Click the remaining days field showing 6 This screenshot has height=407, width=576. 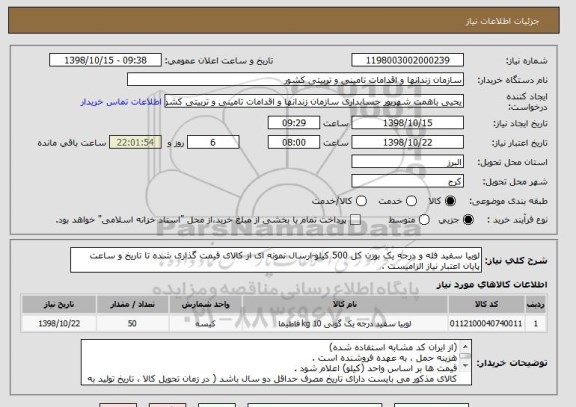213,142
